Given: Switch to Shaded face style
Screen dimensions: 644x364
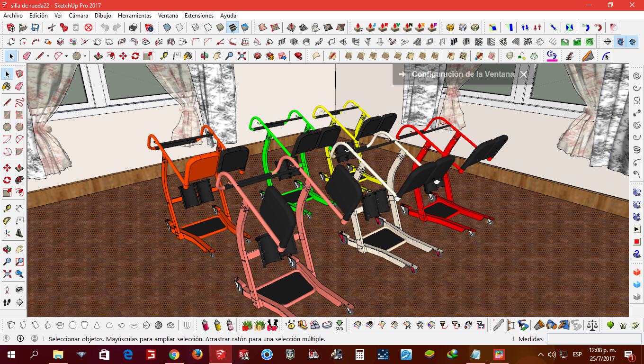Looking at the screenshot, I should (220, 27).
